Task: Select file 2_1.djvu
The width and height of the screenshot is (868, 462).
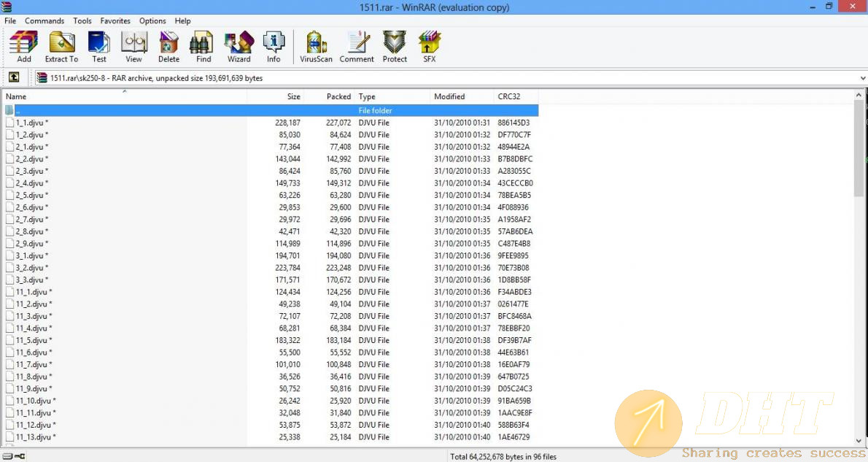Action: [x=31, y=147]
